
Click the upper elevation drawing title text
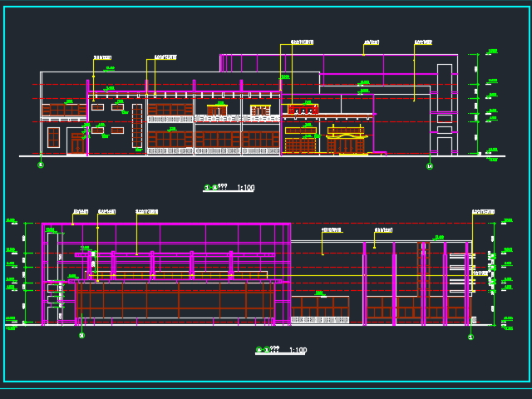pyautogui.click(x=216, y=188)
